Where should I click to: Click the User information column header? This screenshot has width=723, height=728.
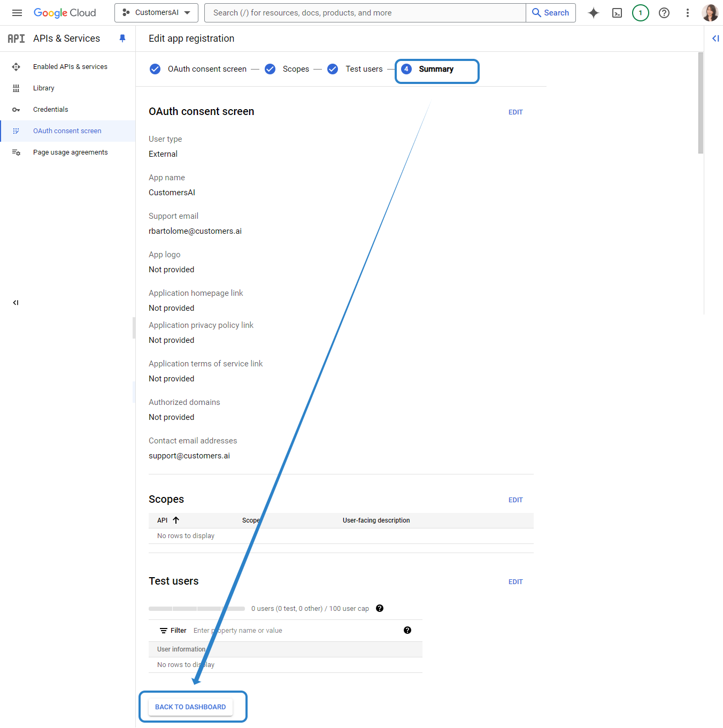(x=181, y=649)
